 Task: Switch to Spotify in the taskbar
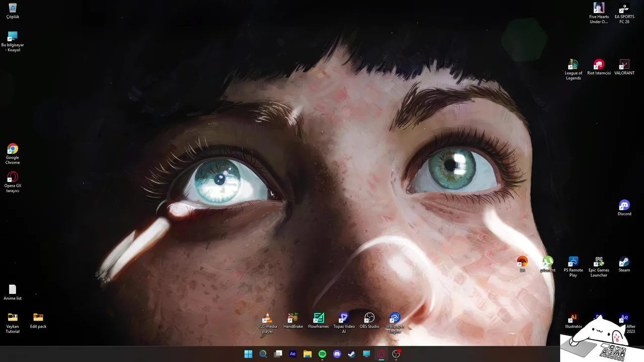coord(323,354)
